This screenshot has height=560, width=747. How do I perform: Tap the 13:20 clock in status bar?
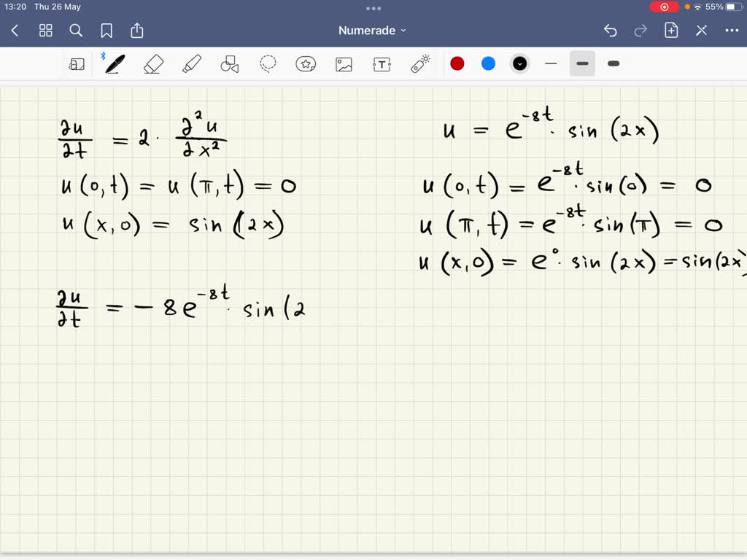15,7
